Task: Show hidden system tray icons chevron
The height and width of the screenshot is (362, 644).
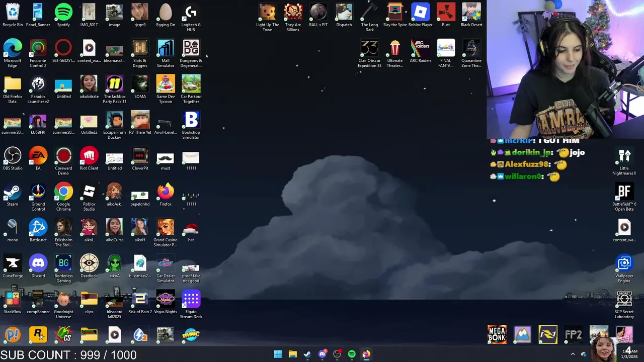Action: click(573, 354)
